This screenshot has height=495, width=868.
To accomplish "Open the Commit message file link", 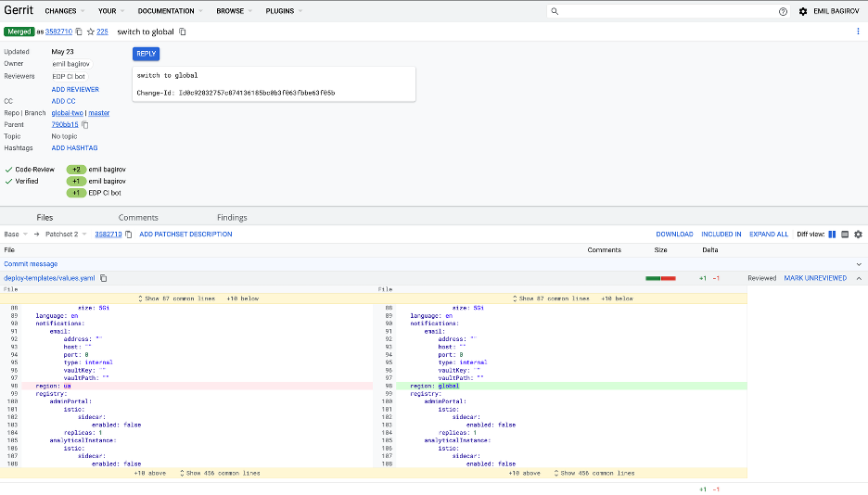I will click(x=31, y=264).
